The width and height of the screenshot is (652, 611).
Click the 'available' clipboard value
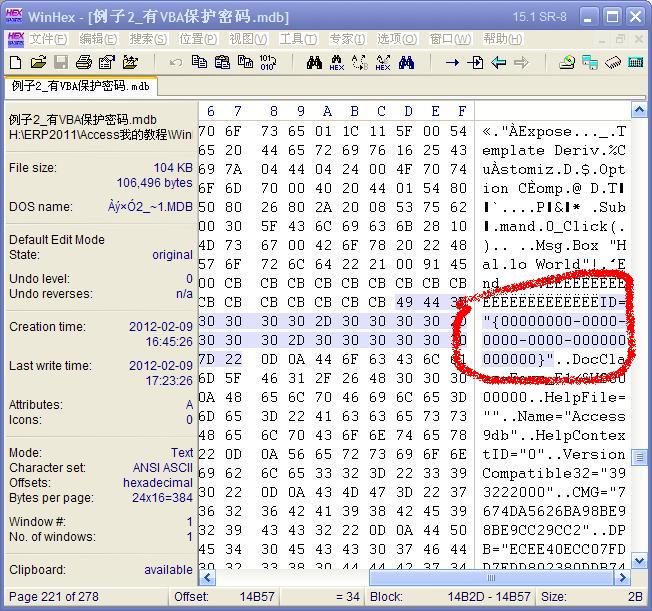click(168, 570)
